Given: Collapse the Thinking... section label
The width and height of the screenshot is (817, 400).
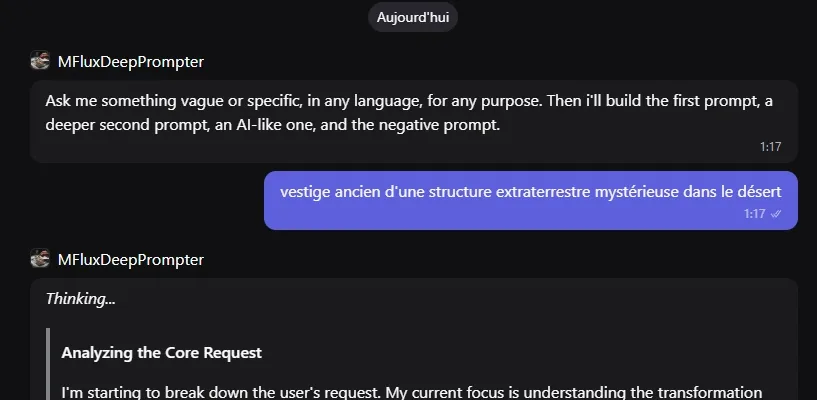Looking at the screenshot, I should pyautogui.click(x=81, y=298).
